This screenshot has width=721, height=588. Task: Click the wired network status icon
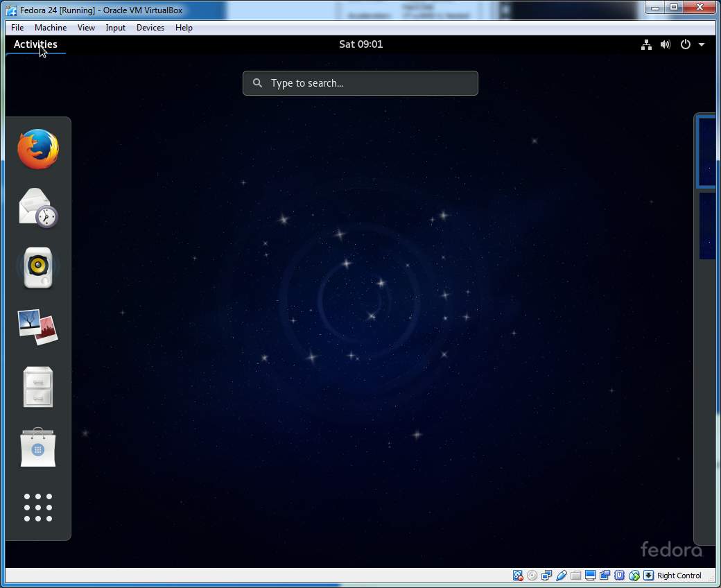coord(647,44)
